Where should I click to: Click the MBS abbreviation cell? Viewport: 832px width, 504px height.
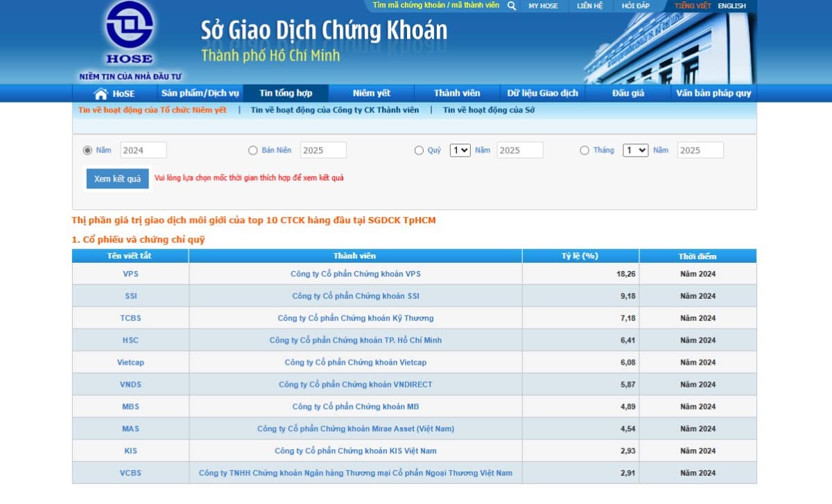(130, 407)
